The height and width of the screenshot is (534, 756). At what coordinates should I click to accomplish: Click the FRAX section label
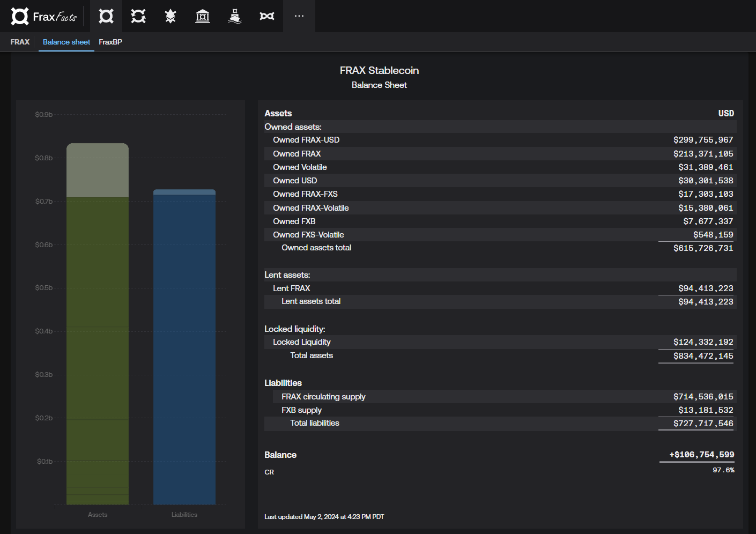[20, 42]
